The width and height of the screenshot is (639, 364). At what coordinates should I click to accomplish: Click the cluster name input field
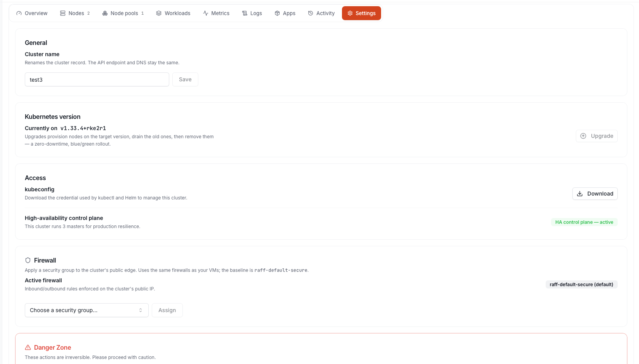click(97, 79)
